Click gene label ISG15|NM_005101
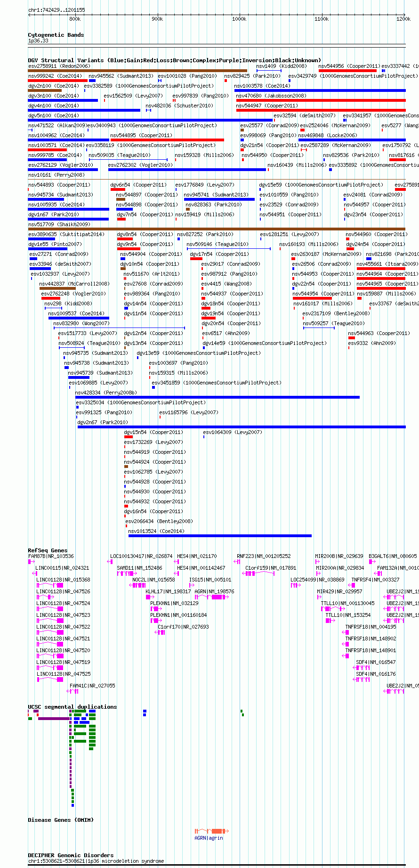Screen dimensions: 419x868 pos(210,580)
